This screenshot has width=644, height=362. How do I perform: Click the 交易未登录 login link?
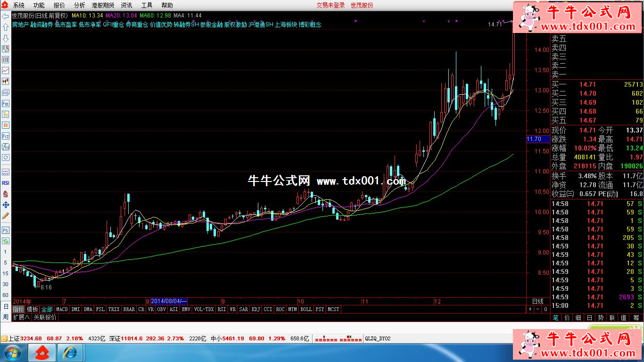pyautogui.click(x=330, y=5)
